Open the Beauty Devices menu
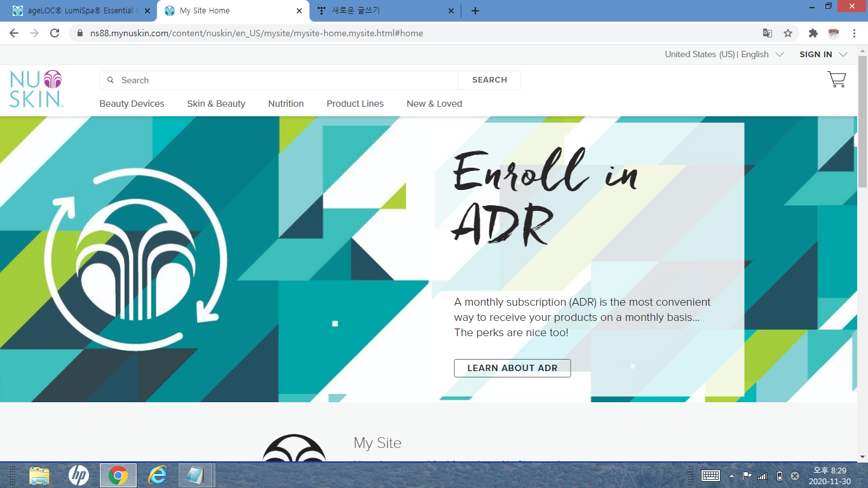 132,104
